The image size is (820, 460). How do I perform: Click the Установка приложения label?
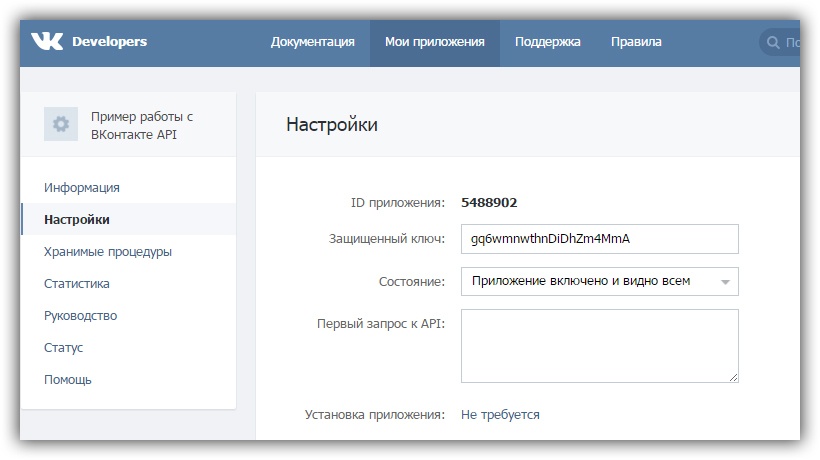(x=374, y=415)
